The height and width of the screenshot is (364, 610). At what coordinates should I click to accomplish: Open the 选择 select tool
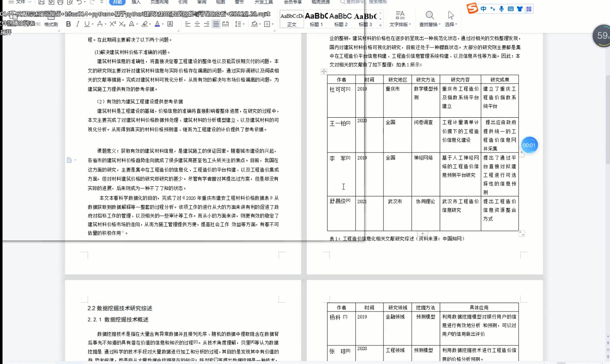tap(451, 19)
